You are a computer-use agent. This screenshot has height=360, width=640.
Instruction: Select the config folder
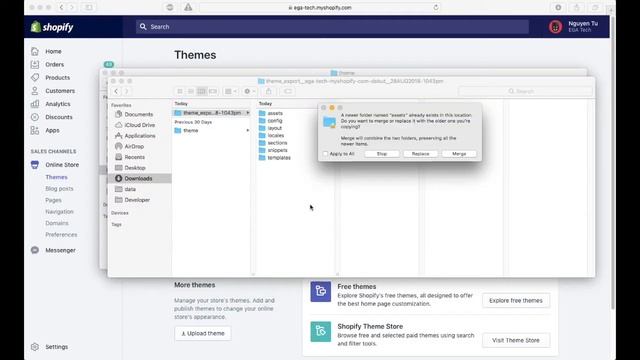[x=275, y=120]
